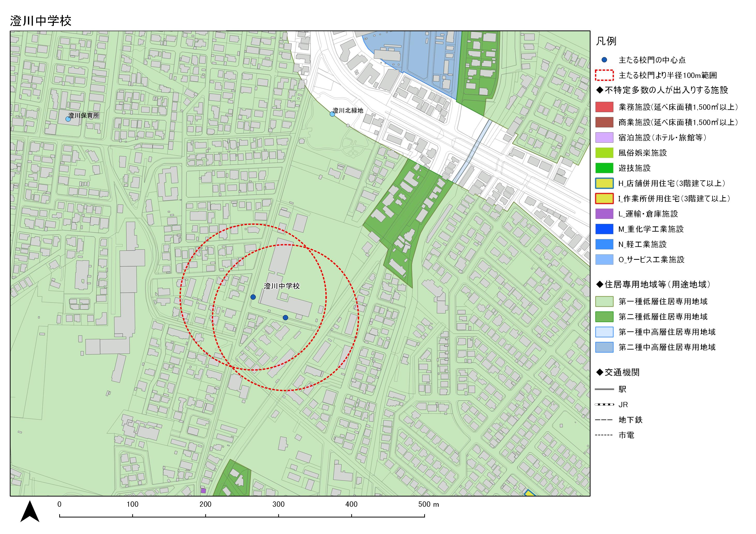Click the 澄川保育所 map label
This screenshot has height=534, width=756.
point(84,116)
